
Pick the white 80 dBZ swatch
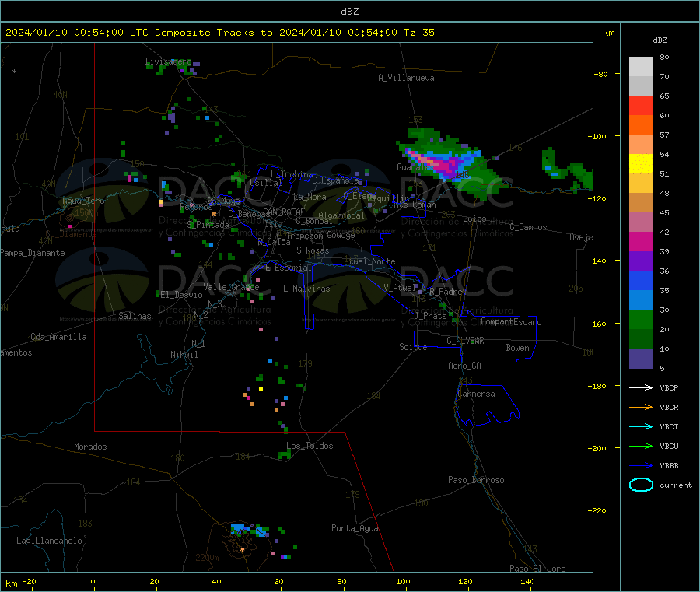click(641, 67)
